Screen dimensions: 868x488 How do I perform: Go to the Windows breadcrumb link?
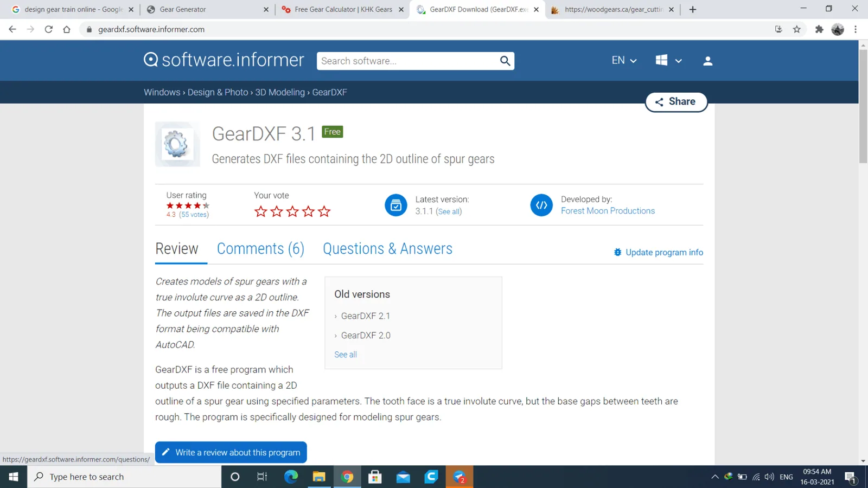tap(162, 92)
